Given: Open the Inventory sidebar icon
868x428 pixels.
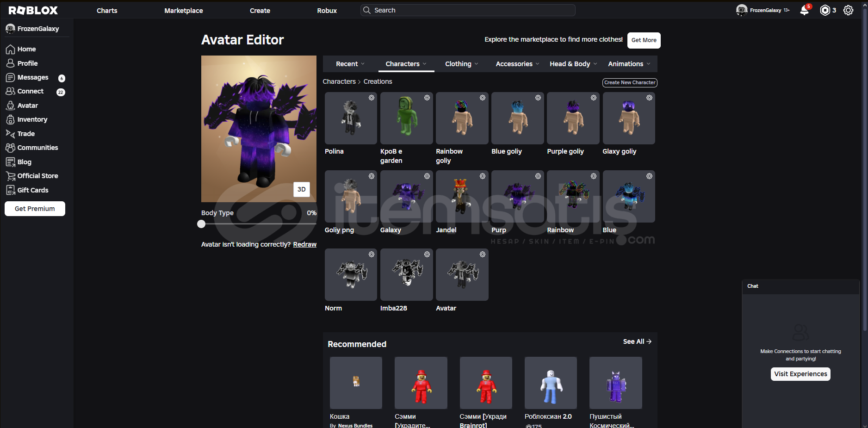Looking at the screenshot, I should point(10,119).
